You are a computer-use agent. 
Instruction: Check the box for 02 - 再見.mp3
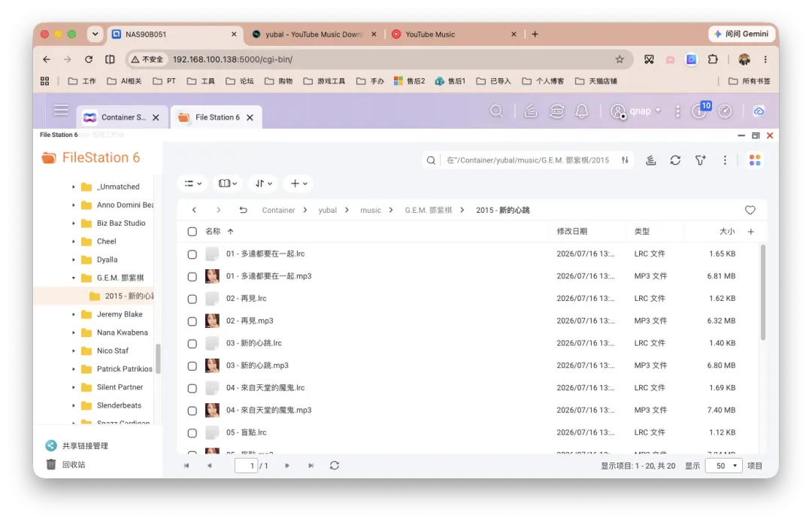click(192, 321)
